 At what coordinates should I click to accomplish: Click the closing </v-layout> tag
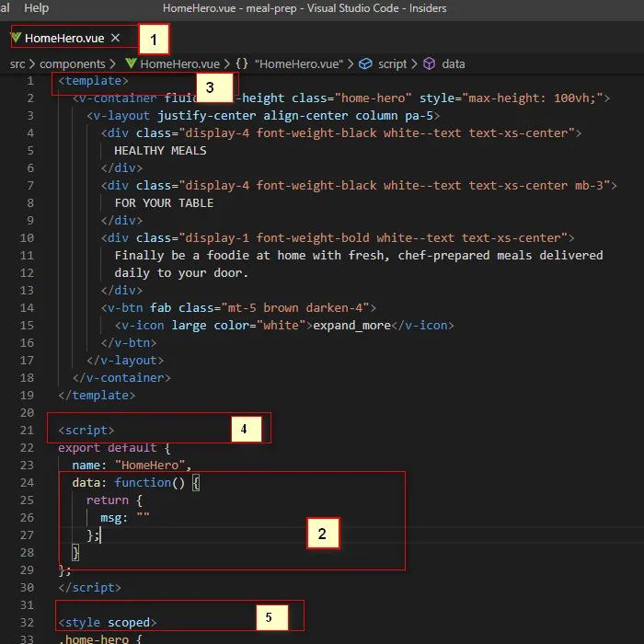point(125,361)
